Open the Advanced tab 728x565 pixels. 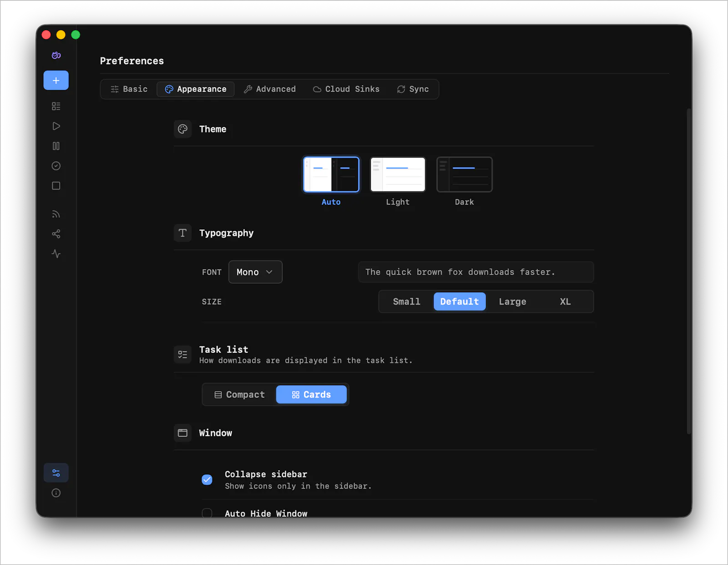coord(270,89)
